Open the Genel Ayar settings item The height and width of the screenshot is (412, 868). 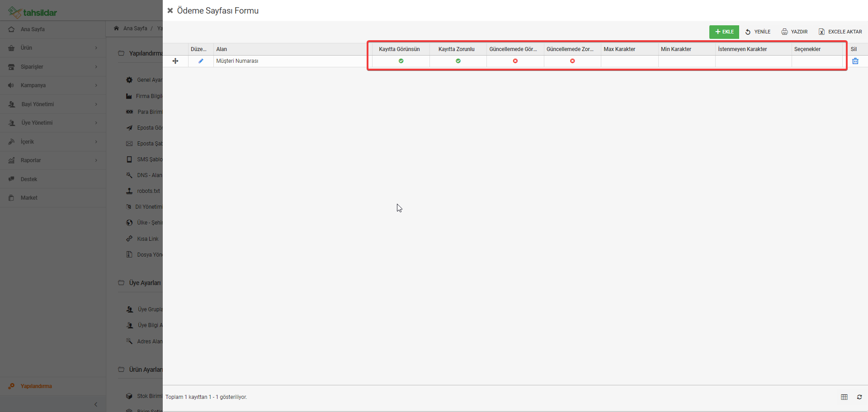tap(144, 80)
